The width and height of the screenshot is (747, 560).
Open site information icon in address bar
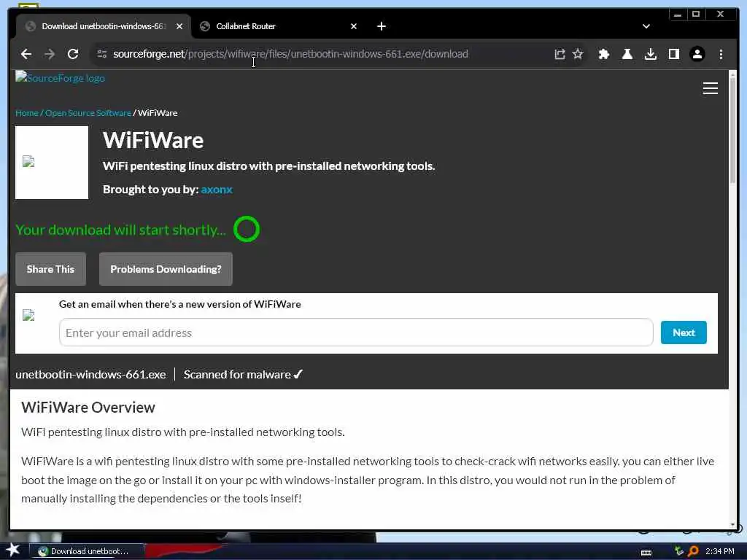pos(102,54)
